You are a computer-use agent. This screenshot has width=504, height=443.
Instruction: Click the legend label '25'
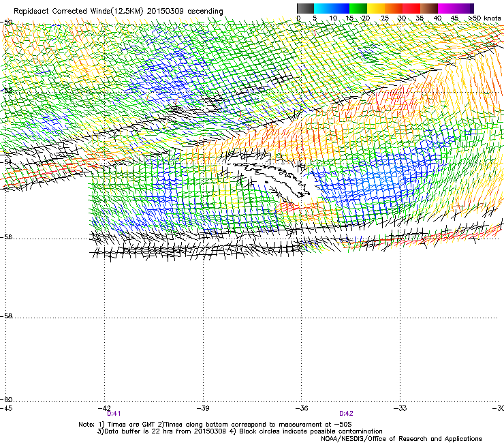[385, 18]
